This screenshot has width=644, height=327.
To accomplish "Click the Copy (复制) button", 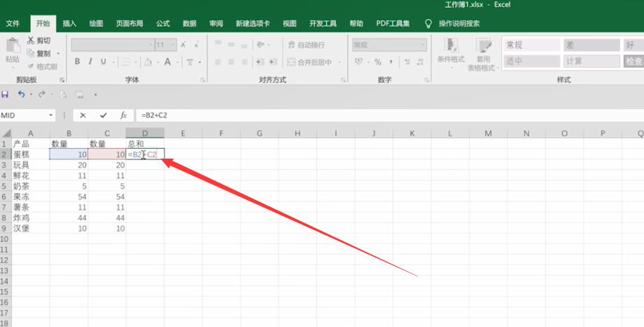I will [39, 53].
